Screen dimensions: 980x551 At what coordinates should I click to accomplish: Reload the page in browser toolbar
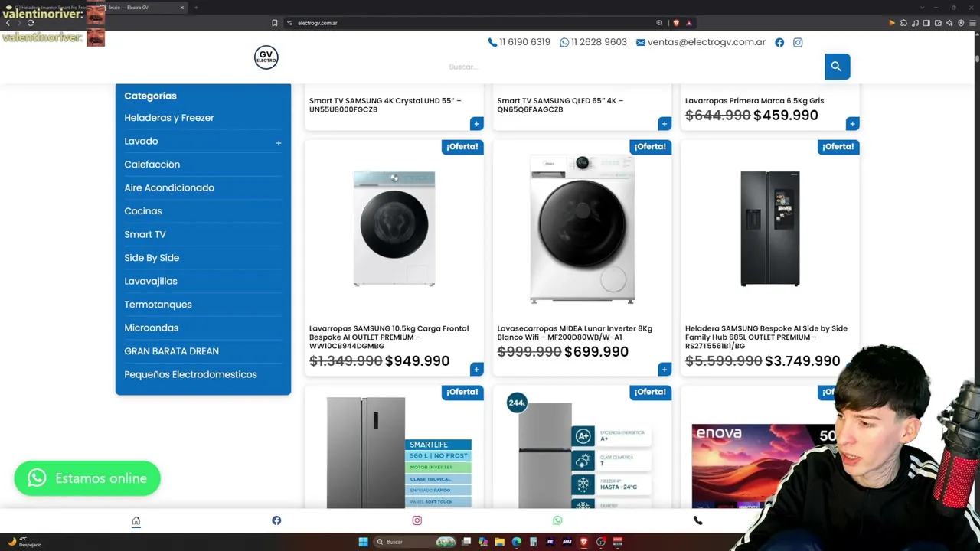point(31,23)
